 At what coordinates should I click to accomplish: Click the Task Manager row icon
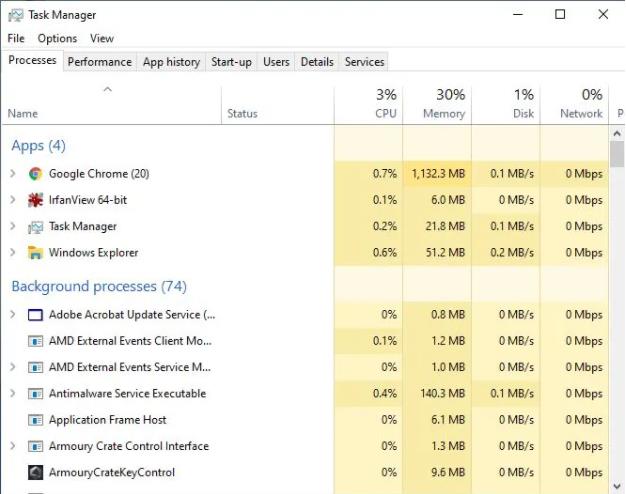coord(35,227)
